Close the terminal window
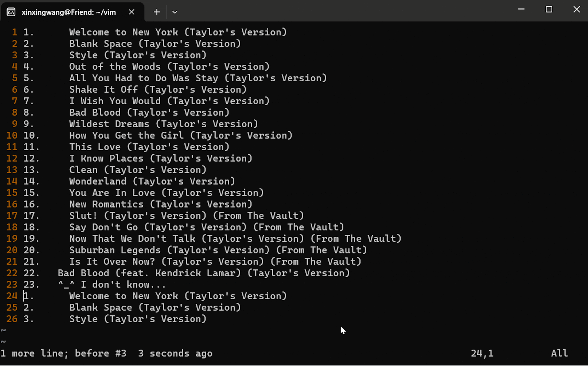Image resolution: width=588 pixels, height=366 pixels. pos(577,9)
